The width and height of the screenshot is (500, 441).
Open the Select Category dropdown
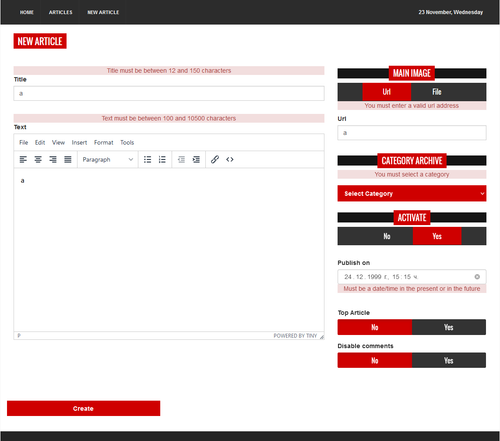[412, 193]
